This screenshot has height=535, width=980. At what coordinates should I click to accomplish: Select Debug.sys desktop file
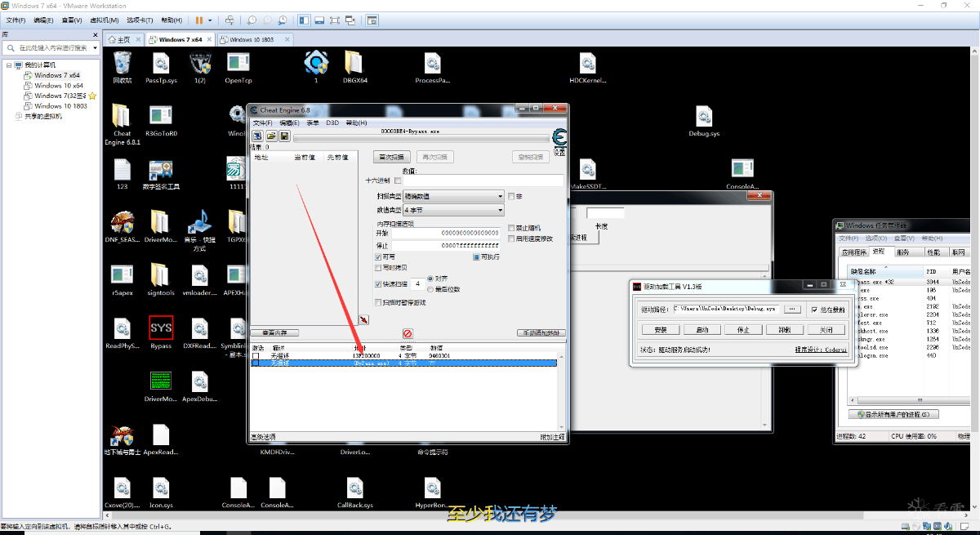tap(704, 121)
